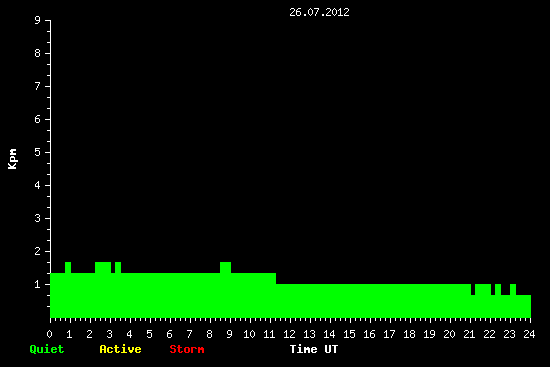Select the yellow Active legend label

pos(120,349)
